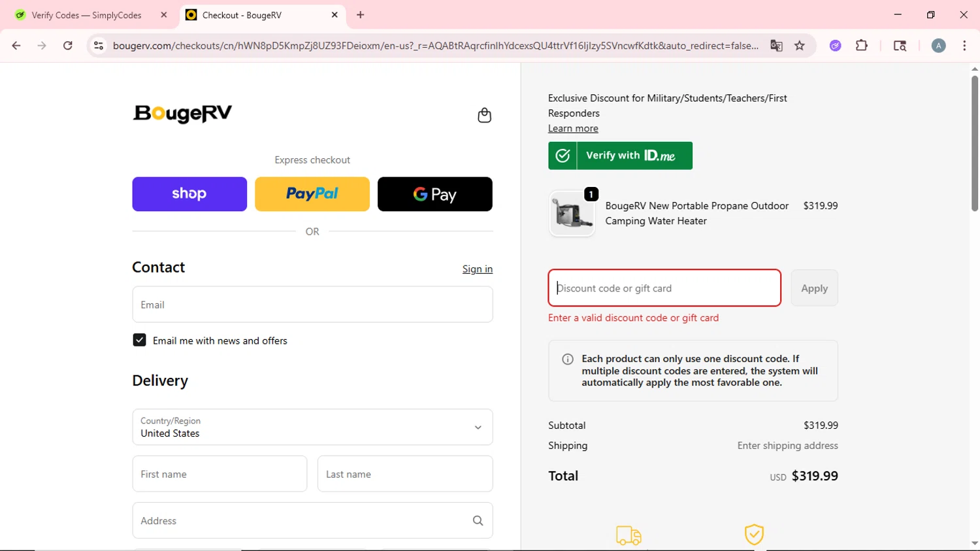
Task: Open the purple extension icon in toolbar
Action: tap(836, 46)
